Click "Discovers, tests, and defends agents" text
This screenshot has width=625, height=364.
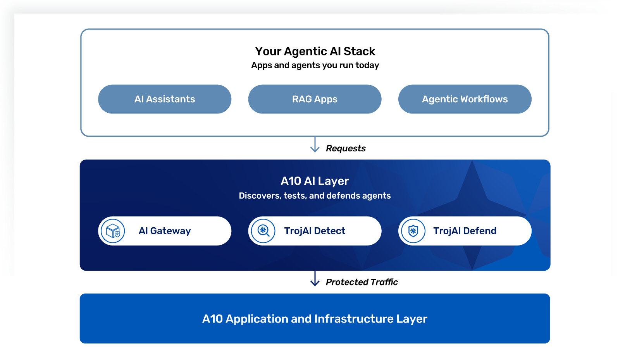click(315, 196)
